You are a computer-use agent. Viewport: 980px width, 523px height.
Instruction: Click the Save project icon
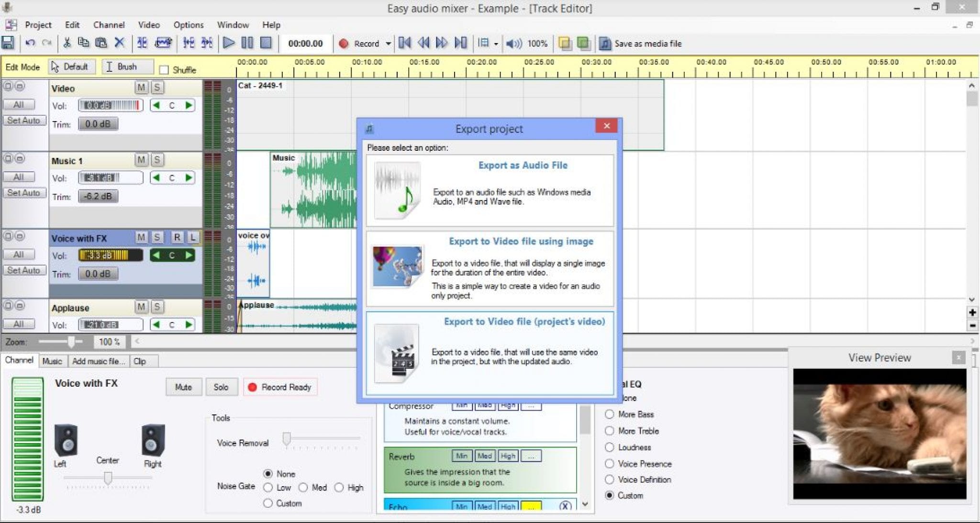tap(9, 43)
